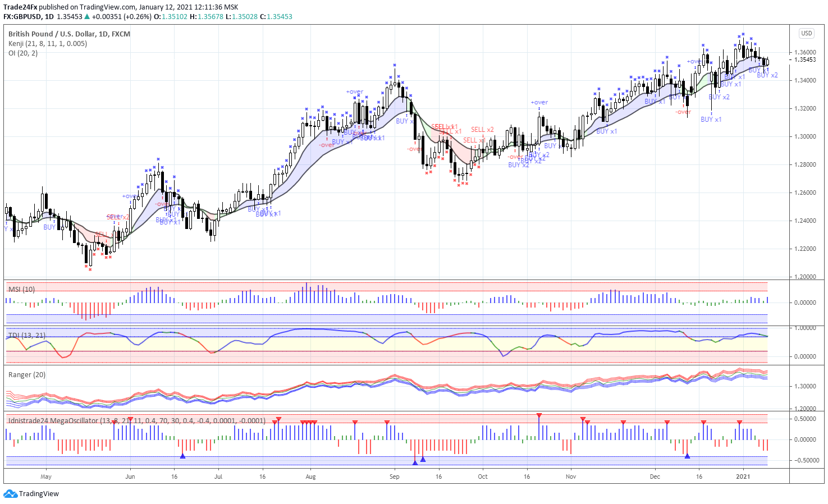
Task: Click the green up-arrow price change icon
Action: 87,17
